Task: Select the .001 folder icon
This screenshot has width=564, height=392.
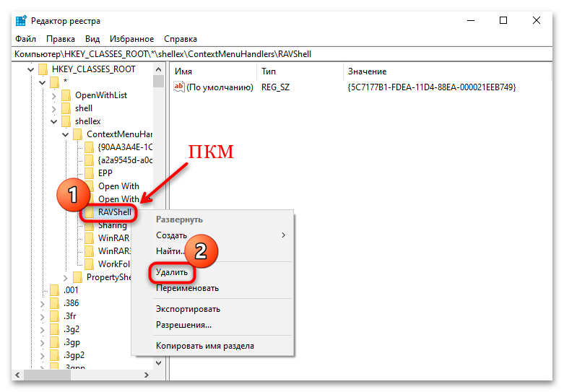Action: tap(54, 290)
